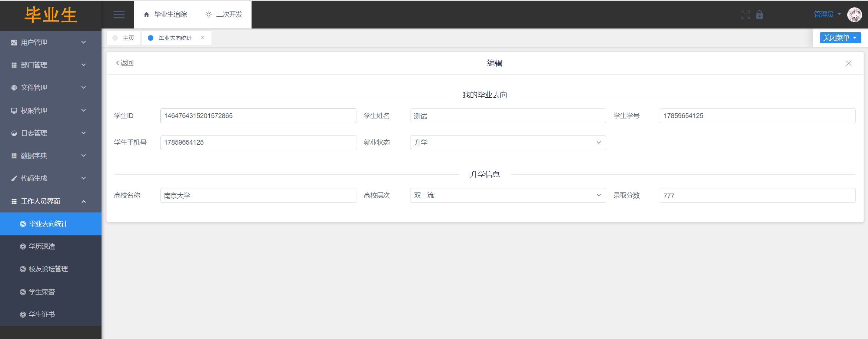Click the 代码生成 brush icon

click(x=14, y=178)
